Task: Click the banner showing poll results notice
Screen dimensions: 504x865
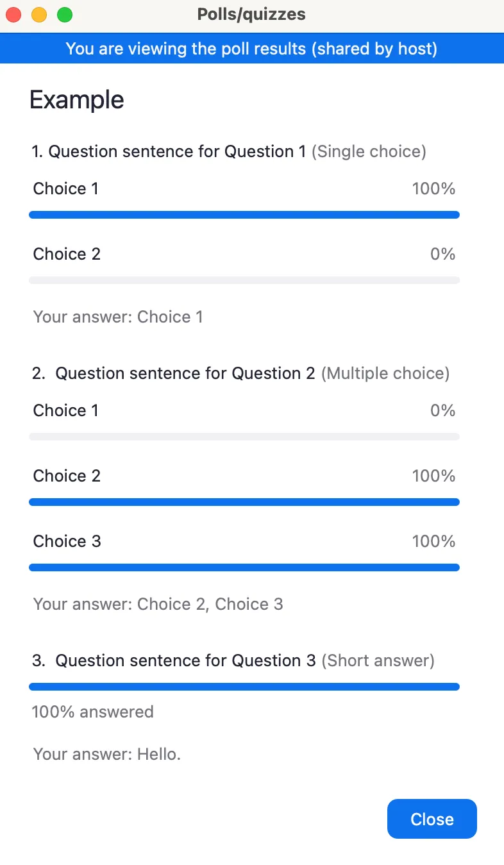Action: (252, 48)
